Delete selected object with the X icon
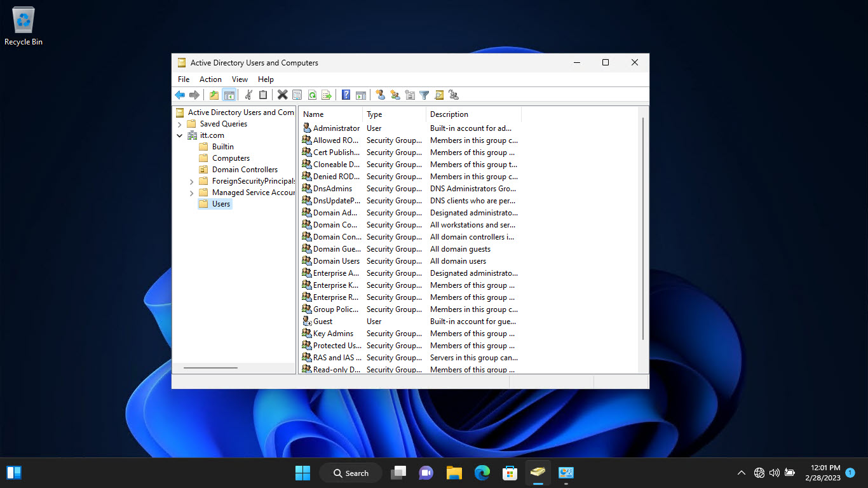This screenshot has width=868, height=488. (282, 95)
